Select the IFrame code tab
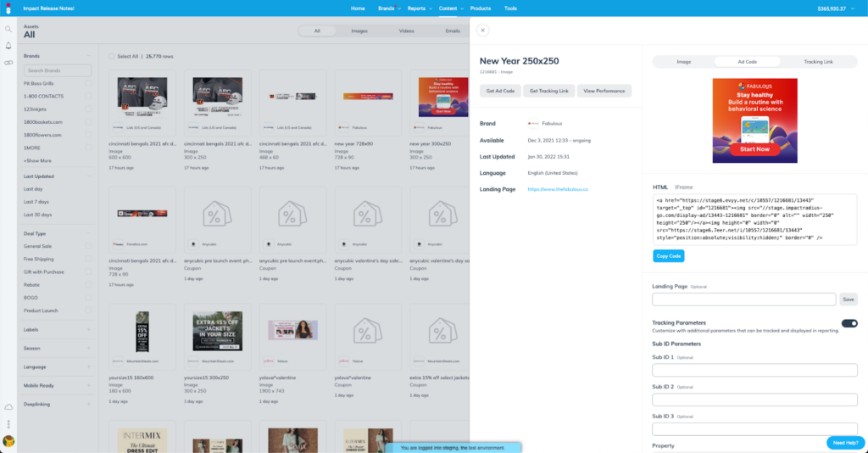Viewport: 868px width, 453px height. click(683, 187)
